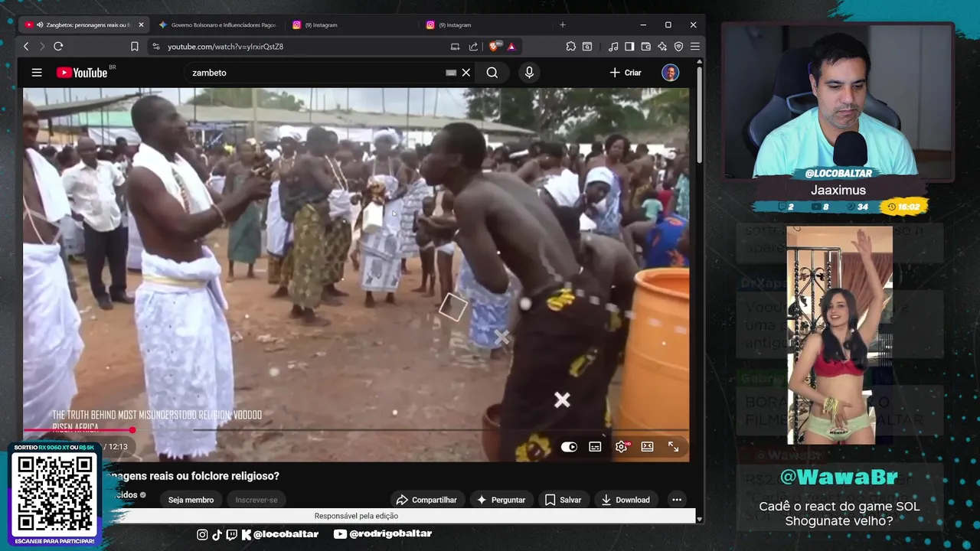Open the YouTube account avatar menu
980x551 pixels.
(671, 73)
